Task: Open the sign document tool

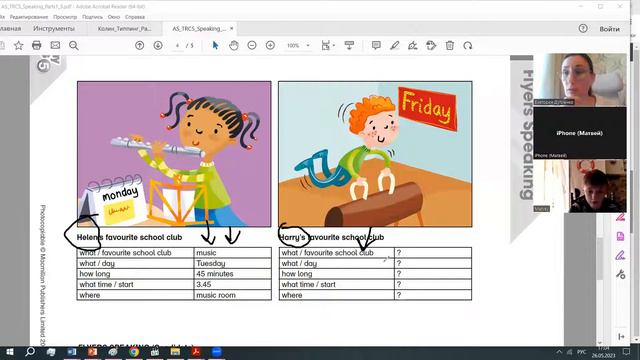Action: (x=413, y=45)
